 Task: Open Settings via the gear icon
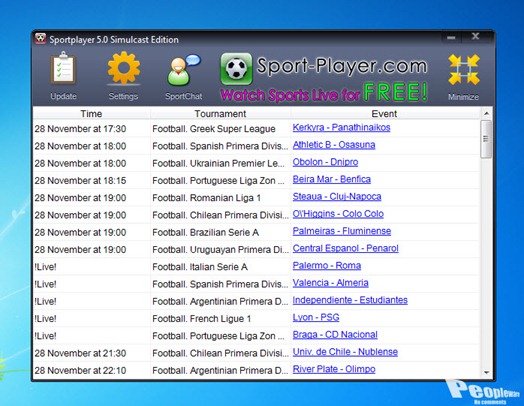click(124, 67)
